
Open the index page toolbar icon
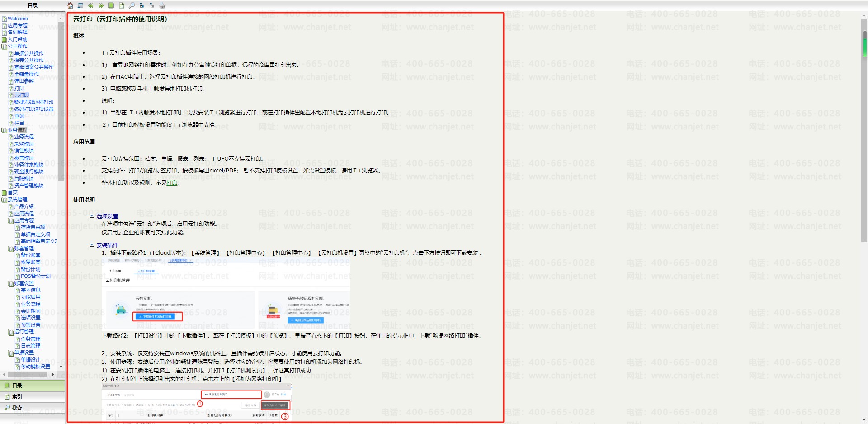121,5
